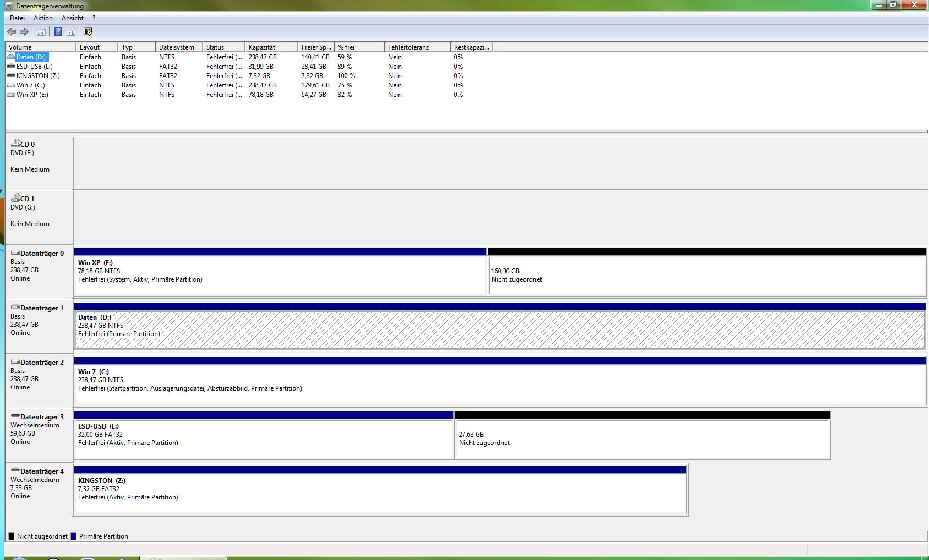929x560 pixels.
Task: Click the Forward arrow in the toolbar
Action: tap(24, 32)
